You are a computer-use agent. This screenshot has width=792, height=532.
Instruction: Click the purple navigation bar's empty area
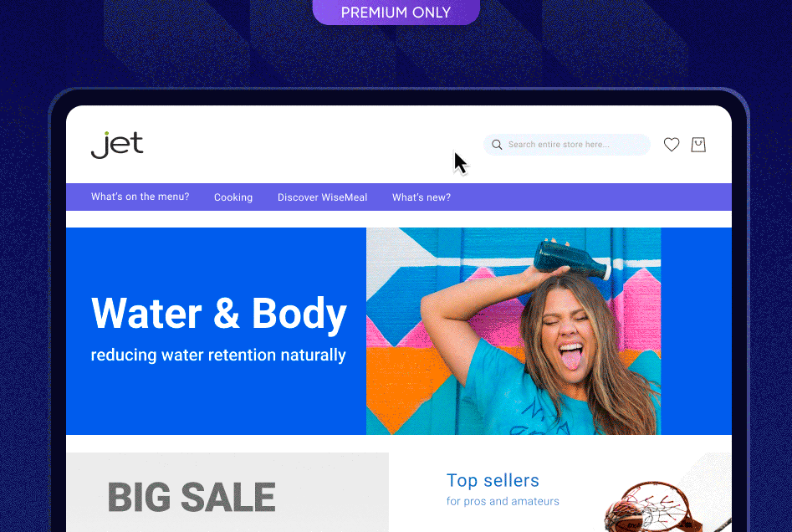tap(591, 197)
